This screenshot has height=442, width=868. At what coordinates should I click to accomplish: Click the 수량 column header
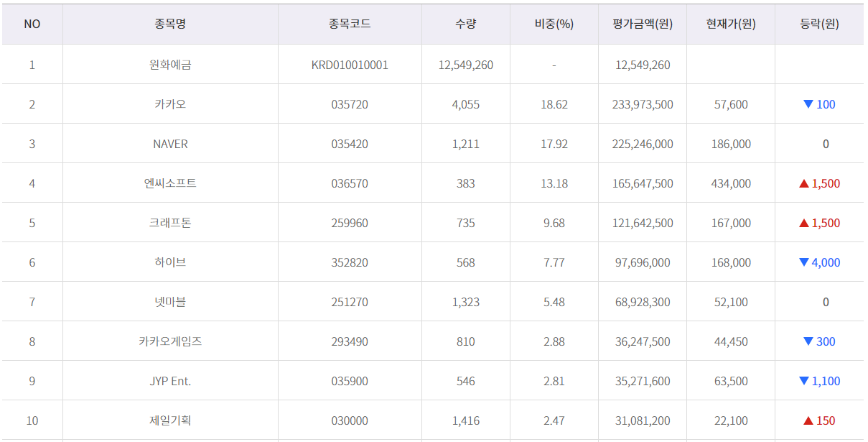(465, 24)
